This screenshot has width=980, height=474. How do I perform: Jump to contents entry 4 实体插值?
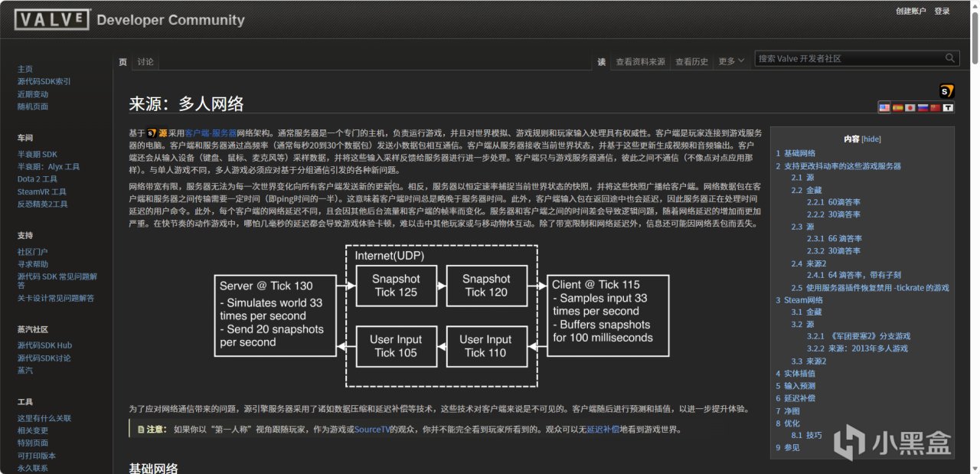795,374
